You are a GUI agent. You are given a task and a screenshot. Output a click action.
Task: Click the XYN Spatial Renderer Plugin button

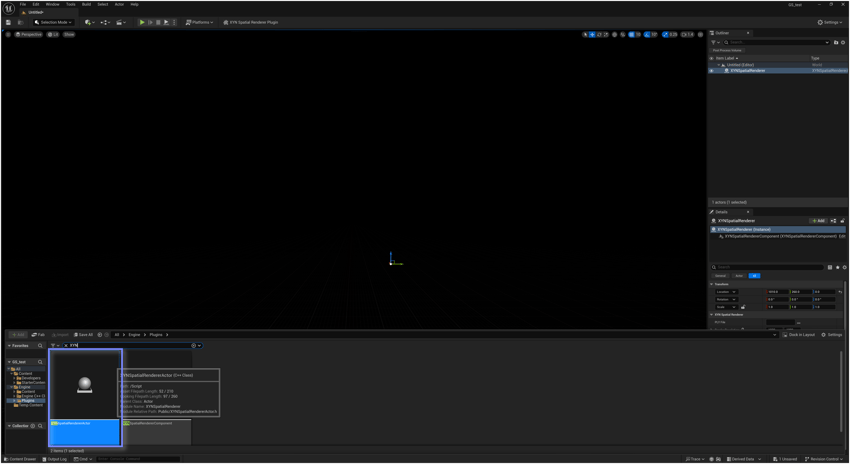click(x=251, y=22)
